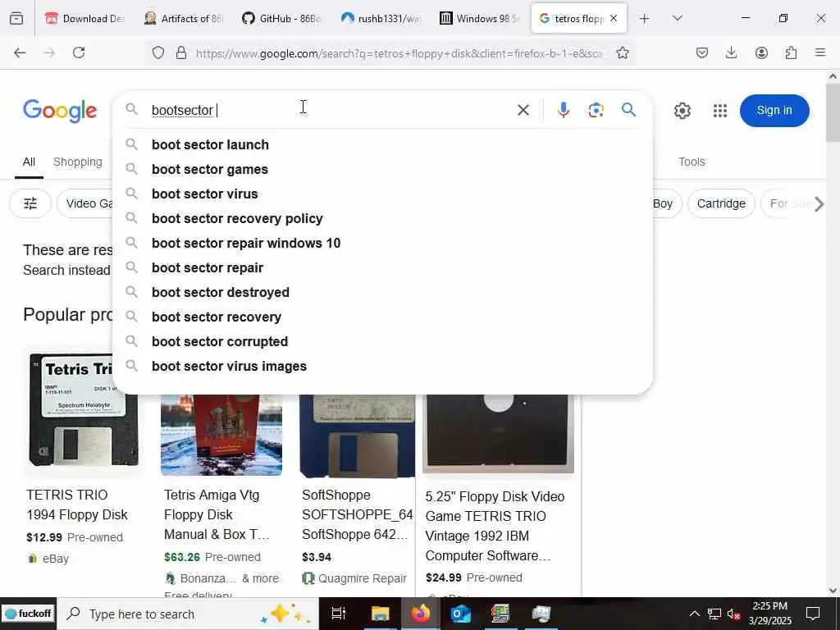Close the tetros floppy Google tab

click(614, 18)
